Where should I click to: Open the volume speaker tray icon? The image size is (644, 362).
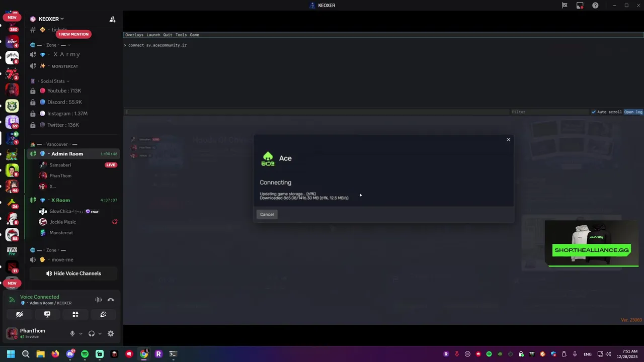(x=608, y=354)
